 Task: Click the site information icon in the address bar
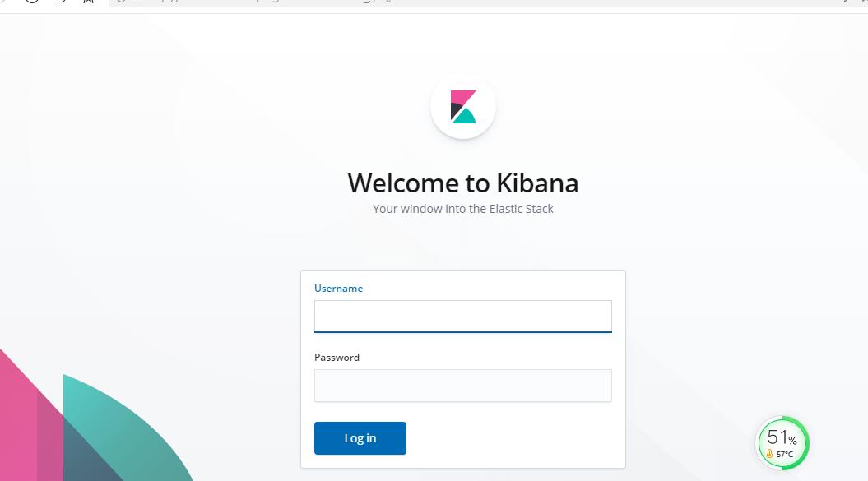pyautogui.click(x=120, y=2)
